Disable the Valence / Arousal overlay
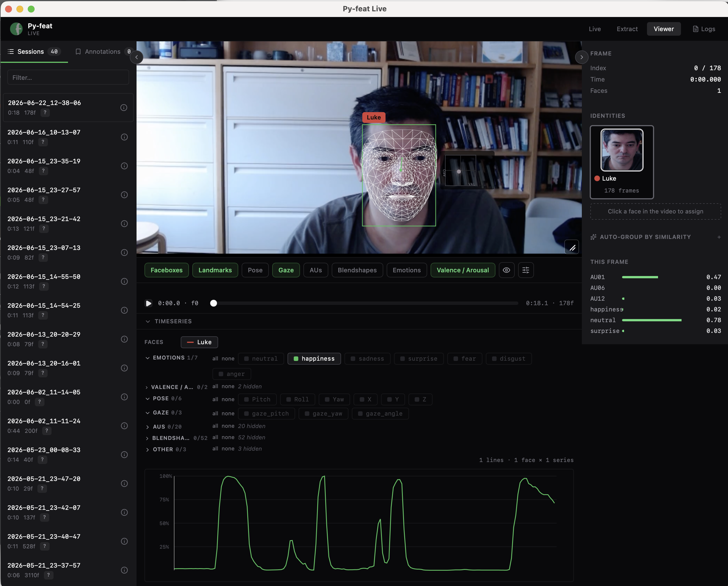Screen dimensions: 728x586 tap(463, 270)
